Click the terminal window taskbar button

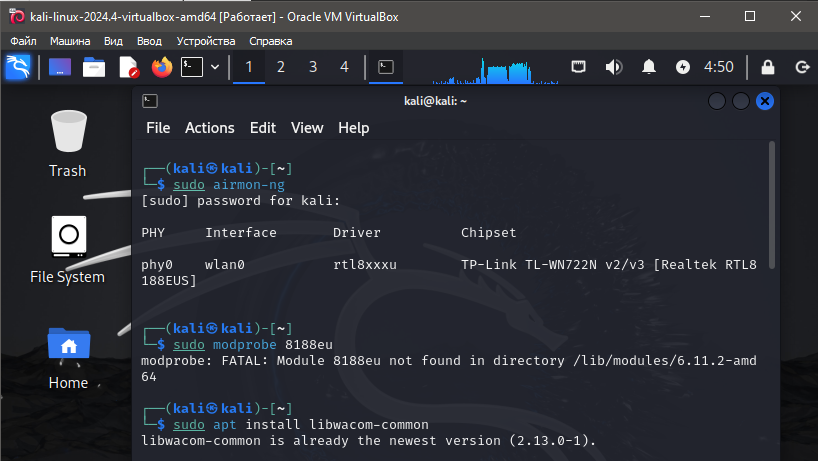click(x=386, y=67)
